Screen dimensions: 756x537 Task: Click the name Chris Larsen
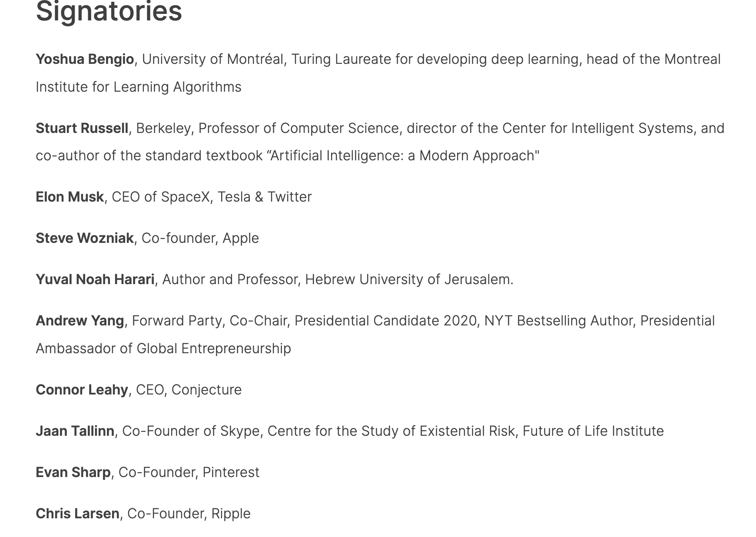click(x=77, y=514)
